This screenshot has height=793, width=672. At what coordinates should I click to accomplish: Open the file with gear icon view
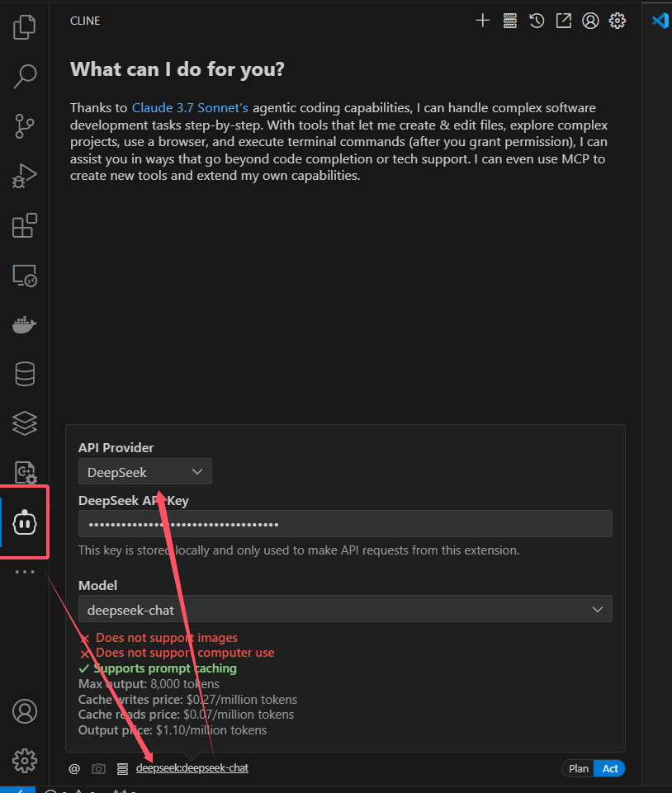click(24, 473)
